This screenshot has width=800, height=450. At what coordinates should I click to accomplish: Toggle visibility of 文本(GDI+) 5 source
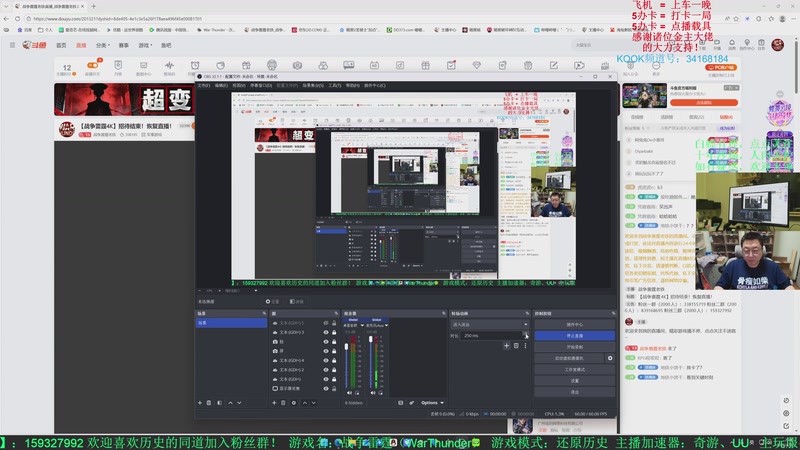click(x=326, y=323)
